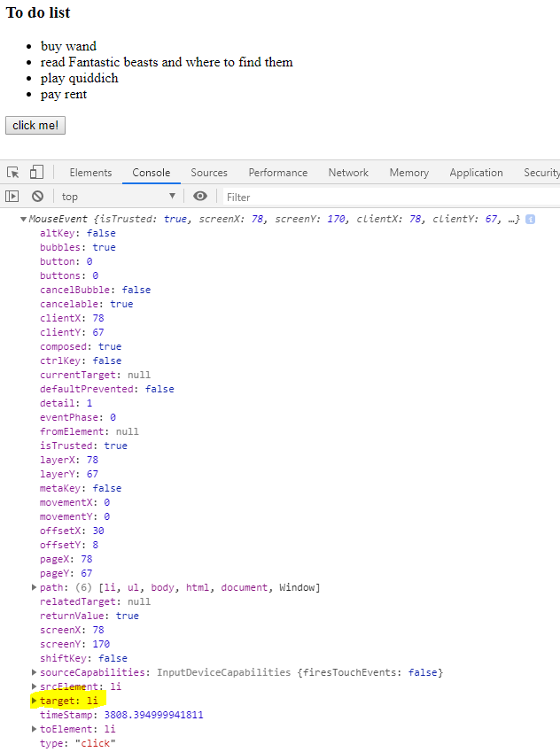Go to the Network tab
Viewport: 560px width, 752px height.
click(x=348, y=173)
